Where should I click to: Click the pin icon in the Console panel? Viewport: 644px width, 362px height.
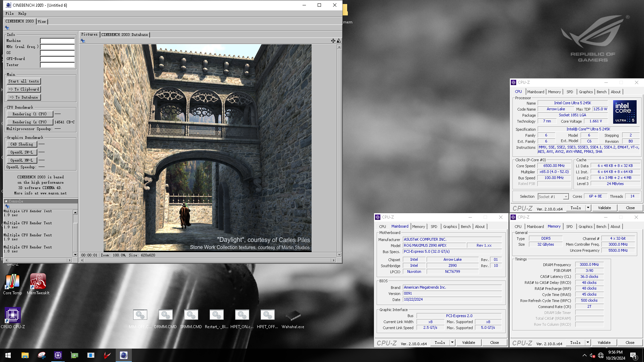click(7, 206)
